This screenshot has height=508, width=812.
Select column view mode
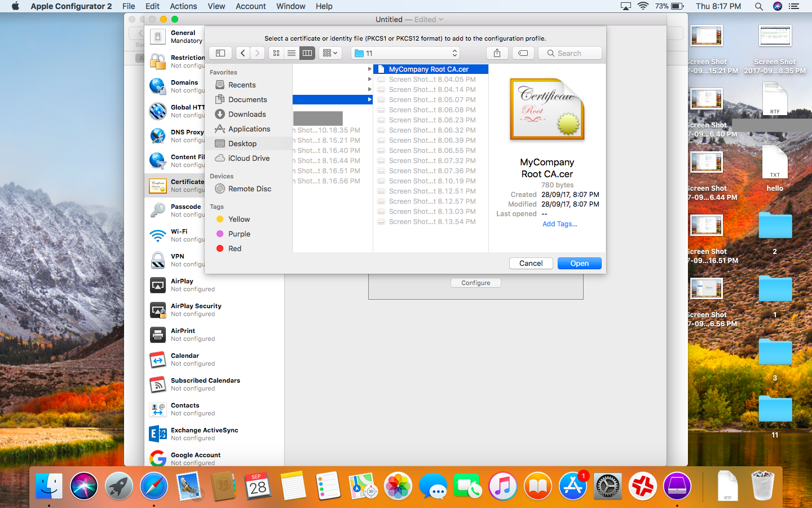pyautogui.click(x=307, y=53)
